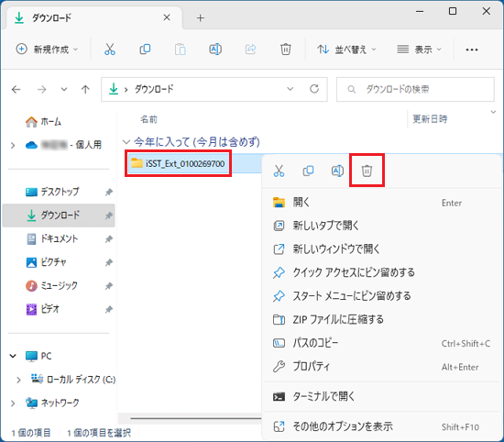Unpin デスクトップ via its pin icon

(x=109, y=192)
